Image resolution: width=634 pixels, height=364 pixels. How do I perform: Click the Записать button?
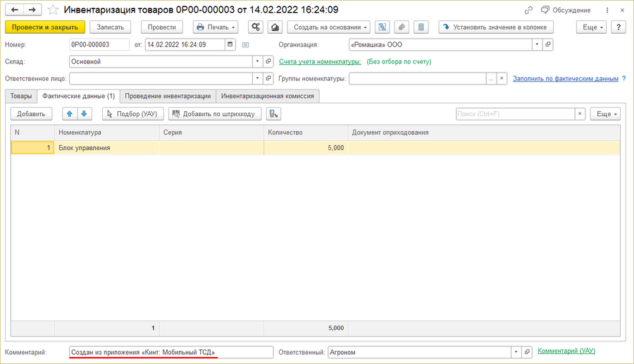point(110,27)
